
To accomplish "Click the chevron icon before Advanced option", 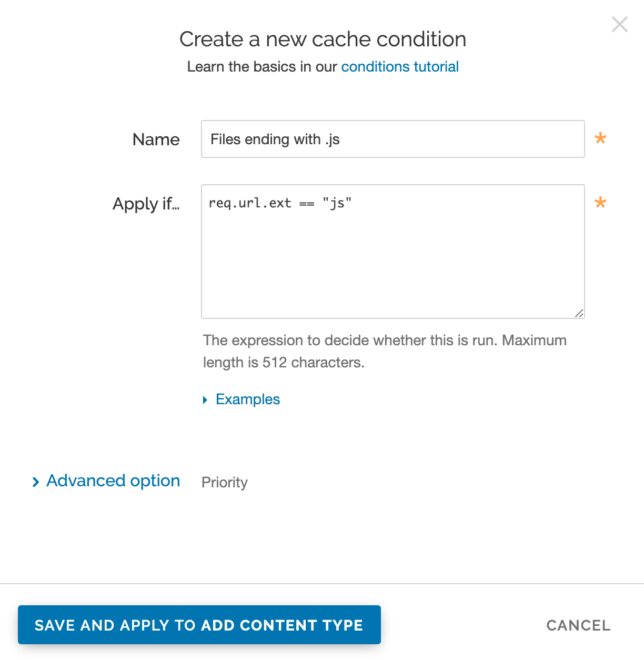I will (35, 481).
